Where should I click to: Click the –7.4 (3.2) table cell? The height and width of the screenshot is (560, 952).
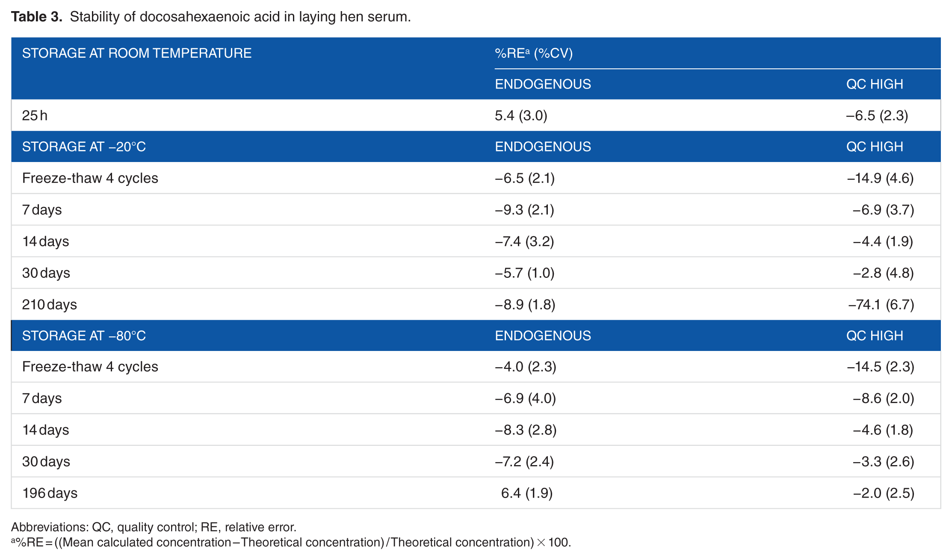[524, 241]
